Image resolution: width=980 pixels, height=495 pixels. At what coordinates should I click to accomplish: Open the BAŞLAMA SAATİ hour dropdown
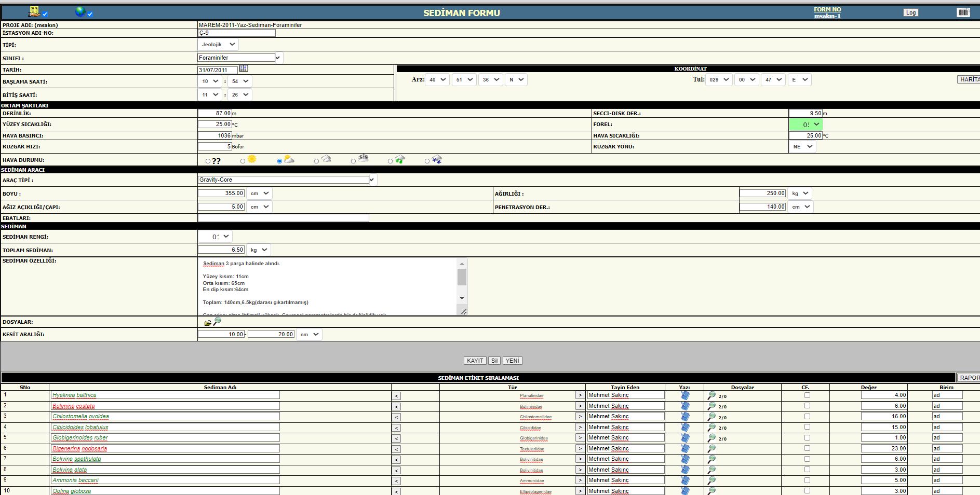click(x=210, y=81)
